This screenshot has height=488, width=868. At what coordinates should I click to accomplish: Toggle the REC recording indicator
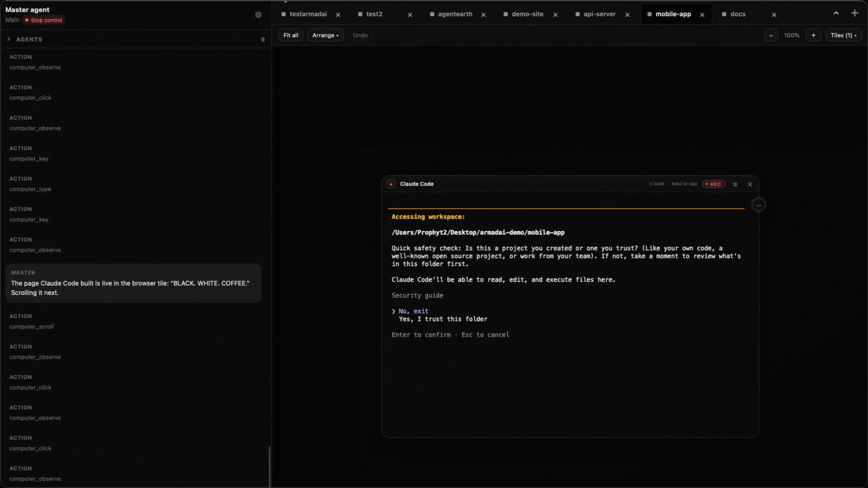tap(713, 184)
